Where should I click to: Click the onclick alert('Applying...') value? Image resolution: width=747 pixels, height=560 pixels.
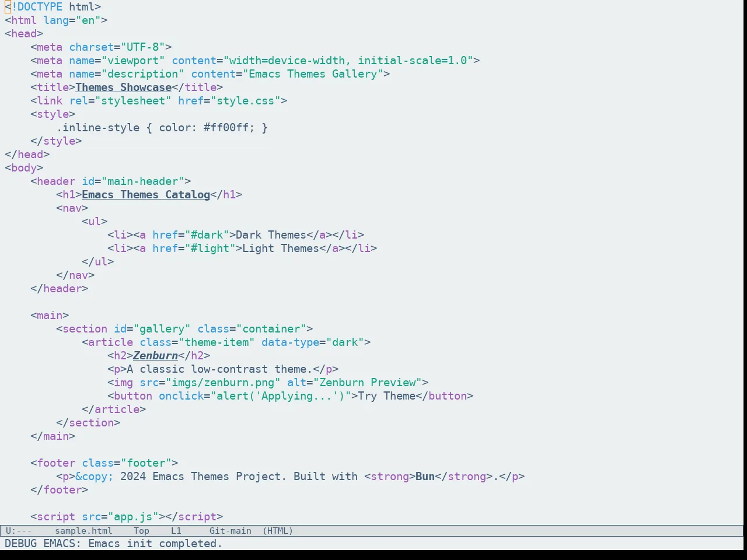pos(281,396)
